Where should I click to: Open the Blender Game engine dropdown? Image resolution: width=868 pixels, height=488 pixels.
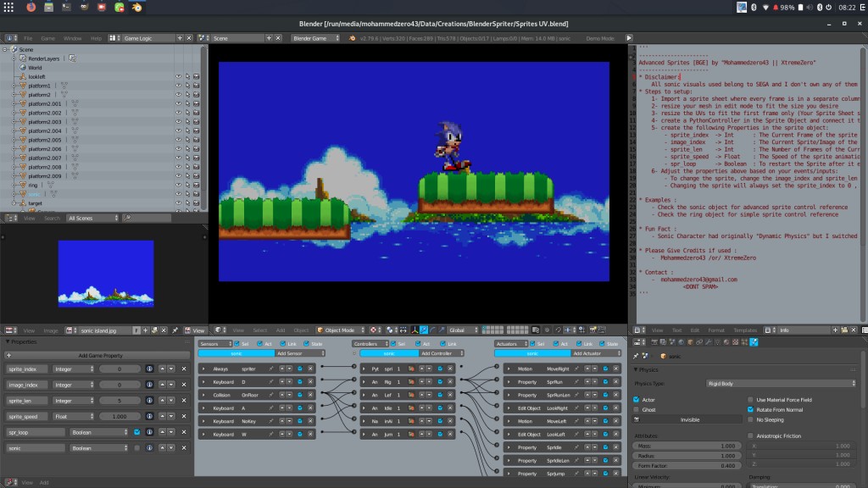(x=313, y=38)
